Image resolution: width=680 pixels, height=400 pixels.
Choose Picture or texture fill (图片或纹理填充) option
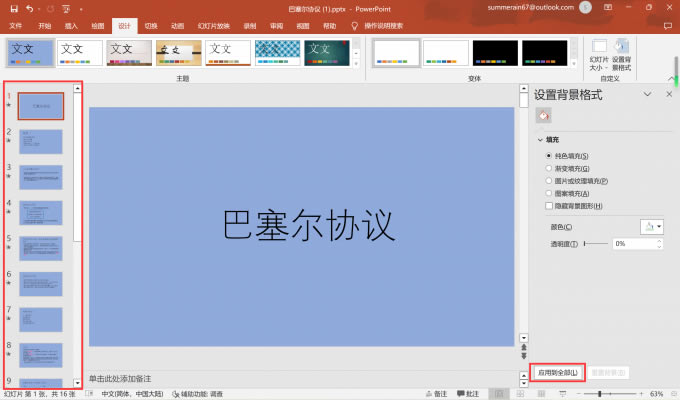pos(548,181)
